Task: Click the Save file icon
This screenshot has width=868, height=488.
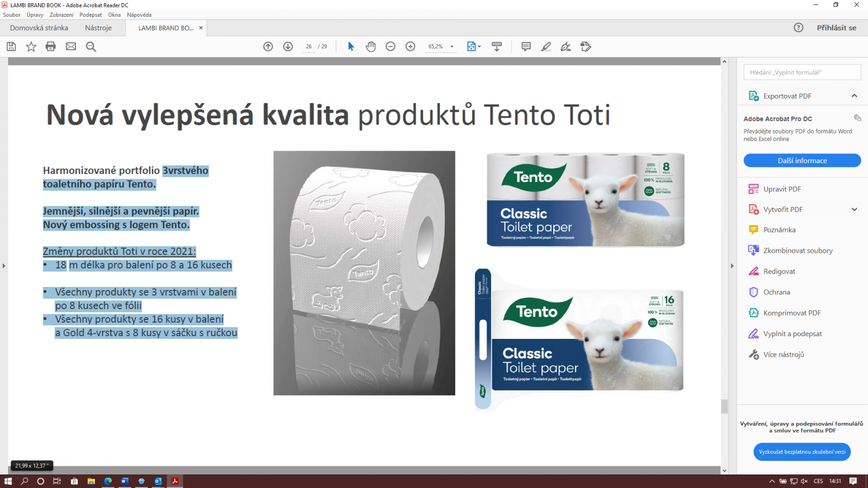Action: tap(11, 47)
